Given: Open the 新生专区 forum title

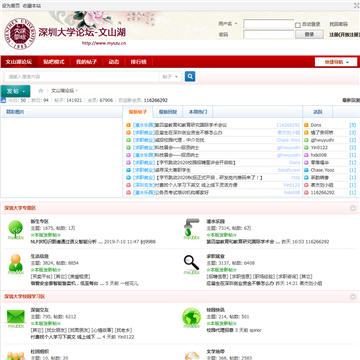Looking at the screenshot, I should pos(40,221).
